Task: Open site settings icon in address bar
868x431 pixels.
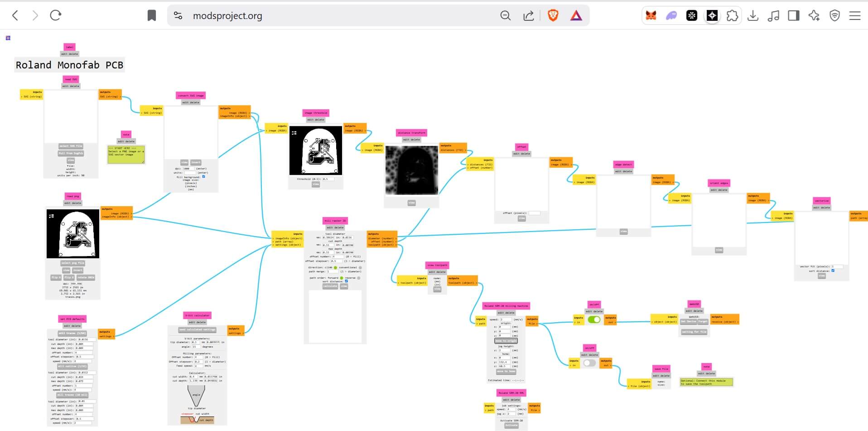Action: 178,16
